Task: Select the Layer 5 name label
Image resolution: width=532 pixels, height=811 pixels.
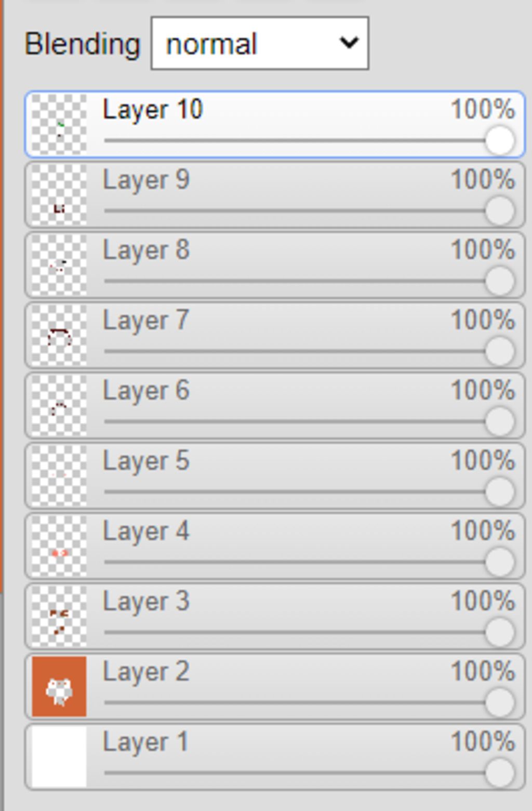Action: tap(146, 461)
